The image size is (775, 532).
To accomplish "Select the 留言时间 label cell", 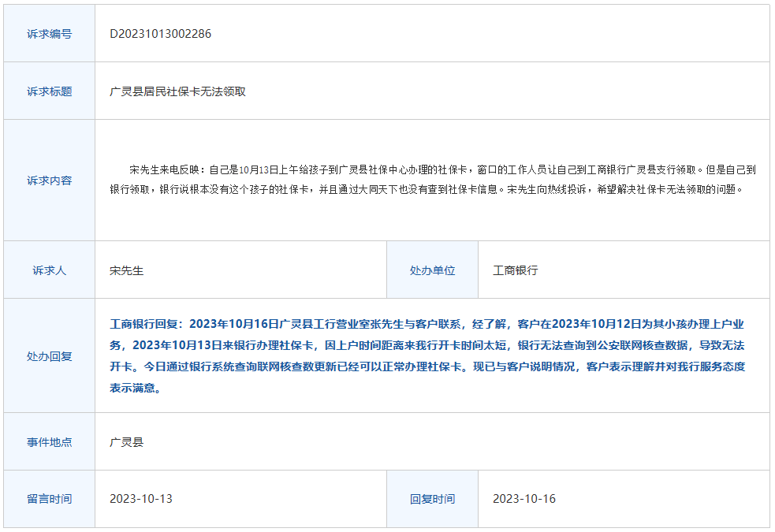I will coord(50,499).
